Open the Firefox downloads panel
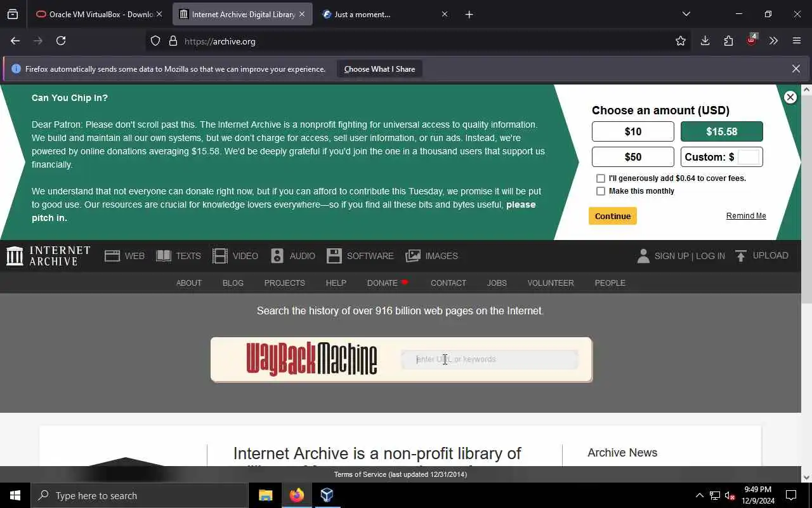Viewport: 812px width, 508px height. [x=705, y=41]
